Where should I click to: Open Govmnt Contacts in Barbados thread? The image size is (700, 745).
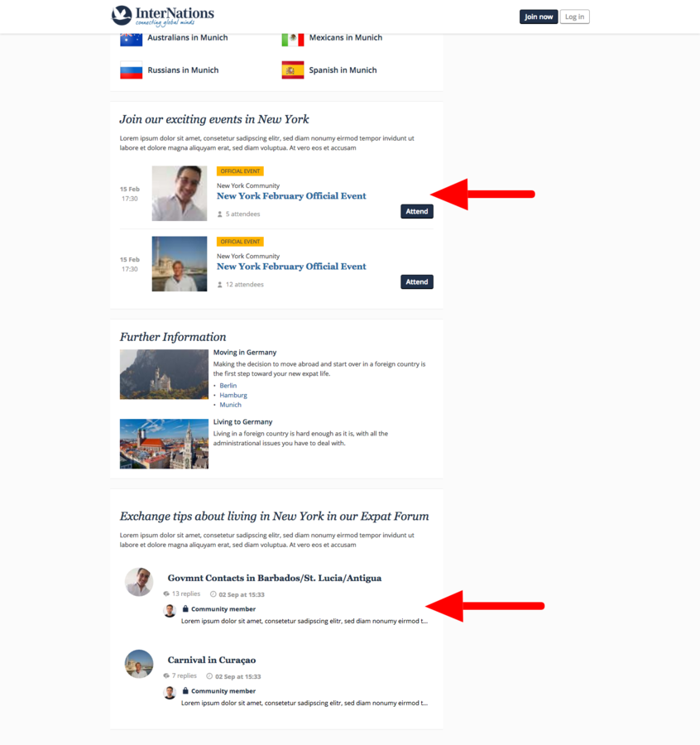click(x=275, y=578)
